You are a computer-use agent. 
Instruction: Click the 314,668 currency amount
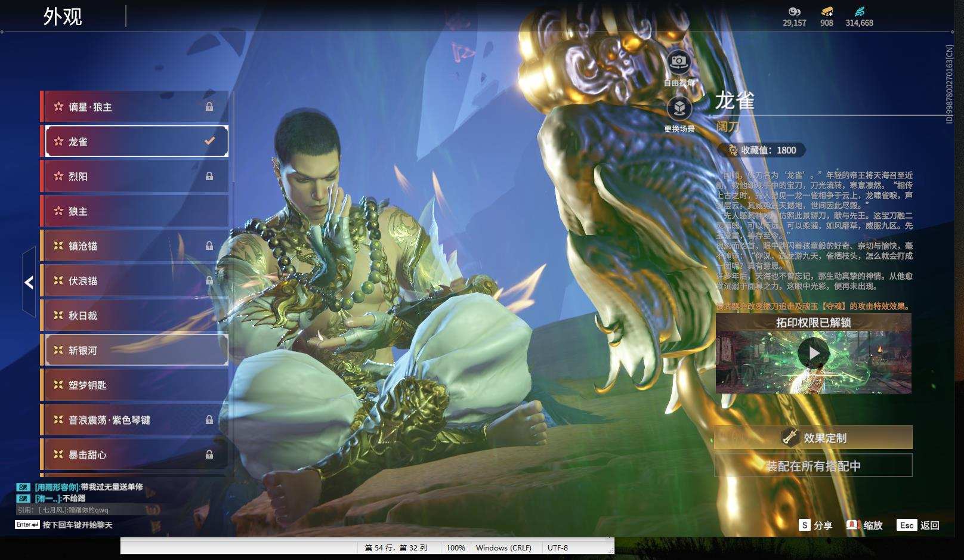point(859,23)
